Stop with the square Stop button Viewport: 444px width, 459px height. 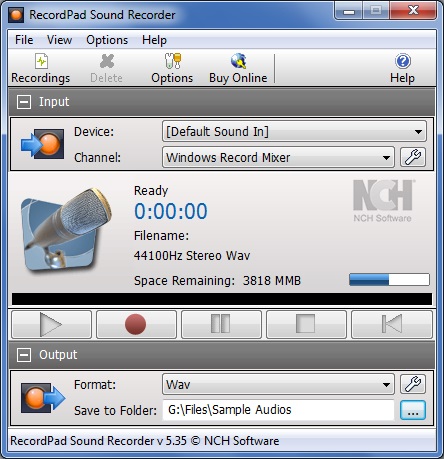click(306, 324)
